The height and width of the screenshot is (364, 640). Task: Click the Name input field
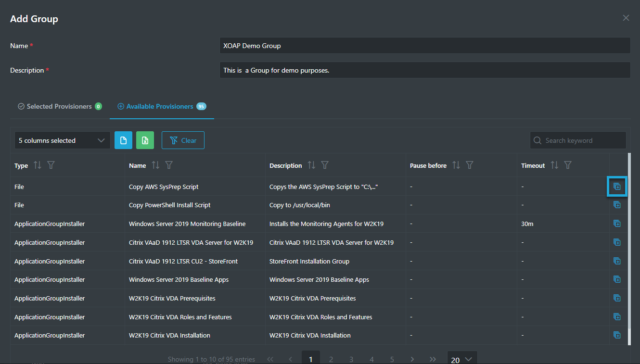[425, 46]
